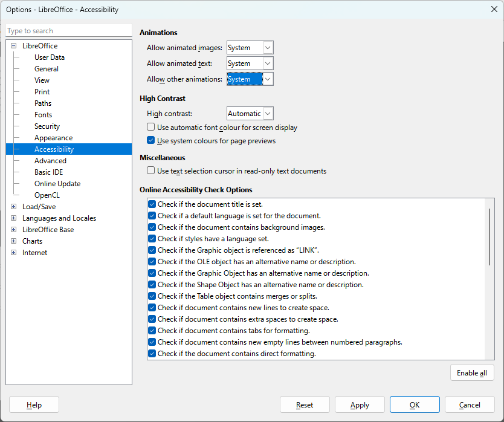Open the High contrast dropdown
The width and height of the screenshot is (504, 422).
click(250, 114)
